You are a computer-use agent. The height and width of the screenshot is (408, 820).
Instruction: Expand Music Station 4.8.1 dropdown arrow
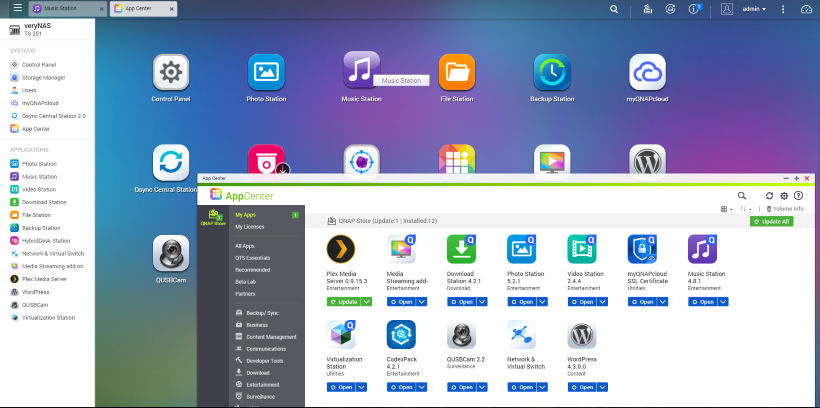tap(723, 302)
